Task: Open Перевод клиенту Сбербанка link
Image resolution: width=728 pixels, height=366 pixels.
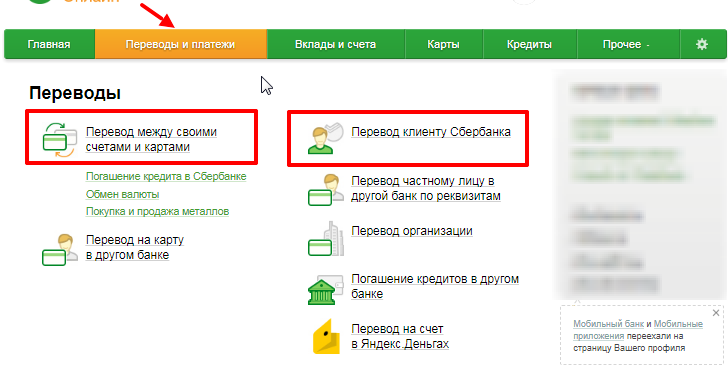Action: coord(431,132)
